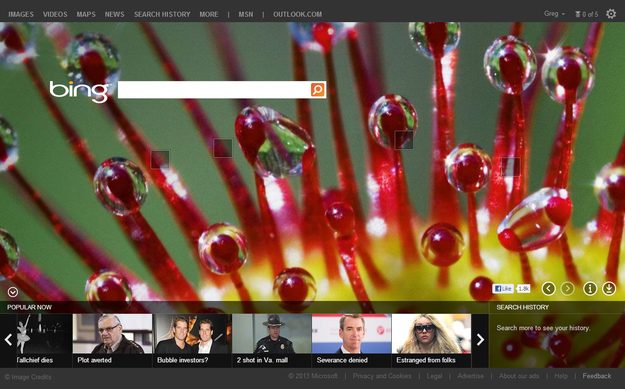
Task: Expand the MORE menu
Action: [x=209, y=14]
